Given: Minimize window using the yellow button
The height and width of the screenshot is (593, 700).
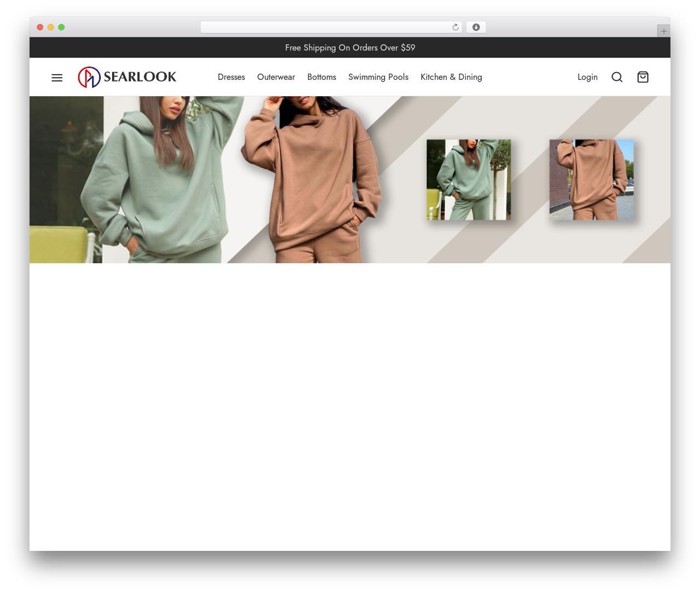Looking at the screenshot, I should click(x=51, y=27).
